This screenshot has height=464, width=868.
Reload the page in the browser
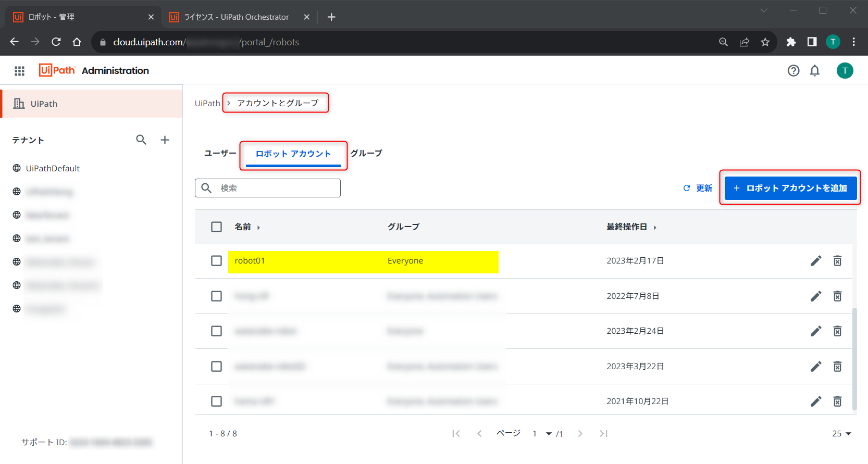point(56,42)
